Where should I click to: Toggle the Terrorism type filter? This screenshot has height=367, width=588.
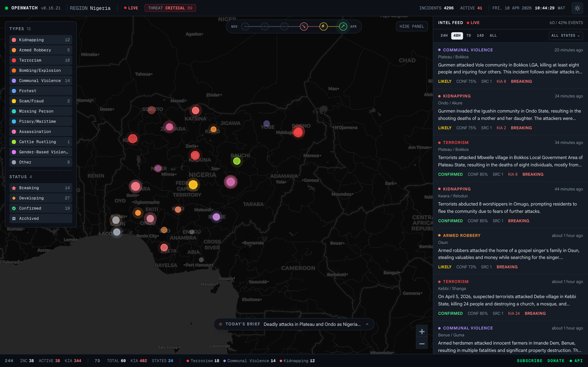[41, 60]
